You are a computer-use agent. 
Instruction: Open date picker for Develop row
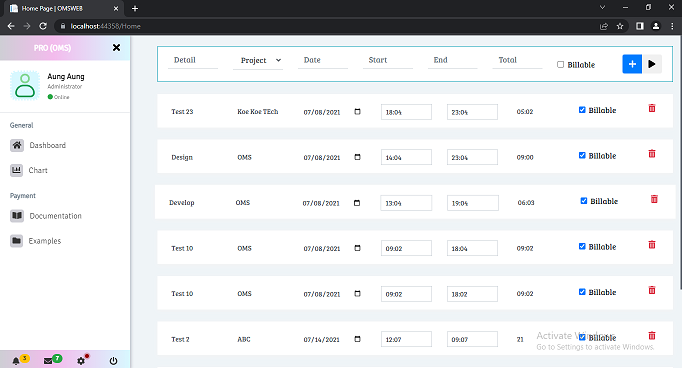pos(357,203)
